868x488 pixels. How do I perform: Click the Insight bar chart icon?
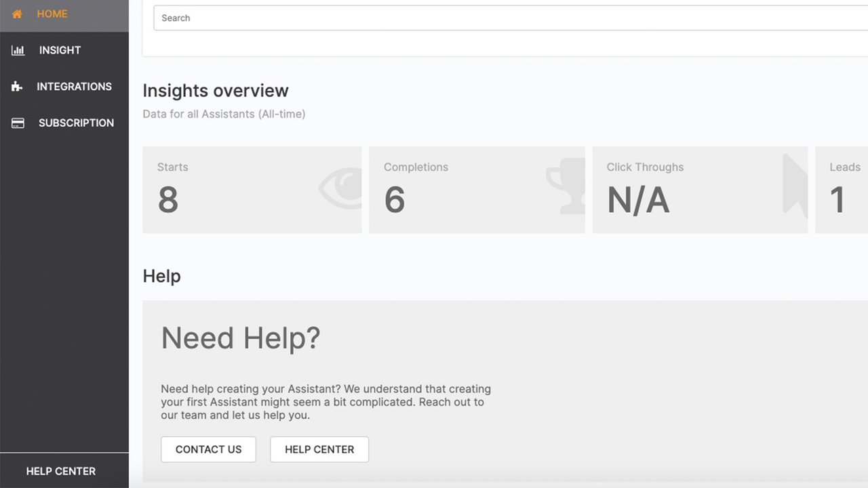tap(18, 50)
